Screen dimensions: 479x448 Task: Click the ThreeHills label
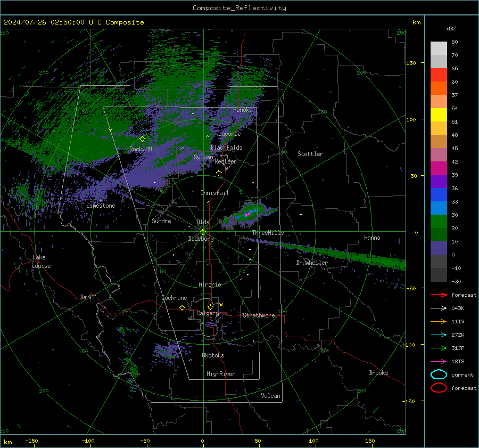(x=268, y=233)
